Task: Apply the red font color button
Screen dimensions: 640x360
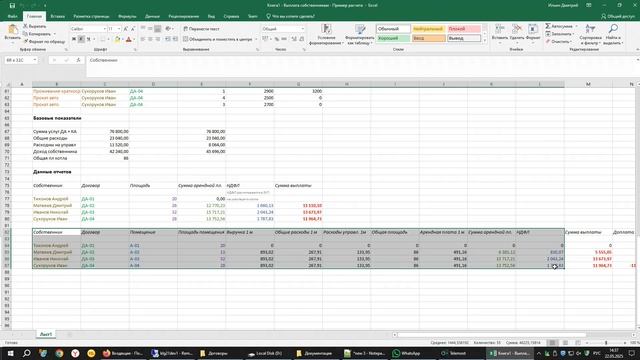Action: click(129, 39)
